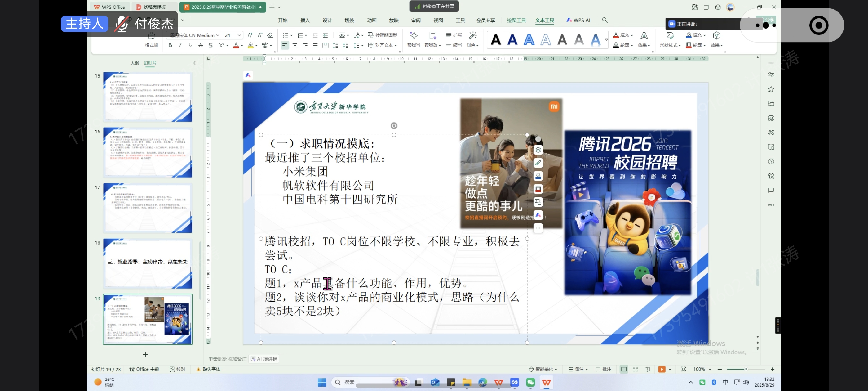This screenshot has width=868, height=391.
Task: Expand font color dropdown arrow
Action: coord(242,46)
